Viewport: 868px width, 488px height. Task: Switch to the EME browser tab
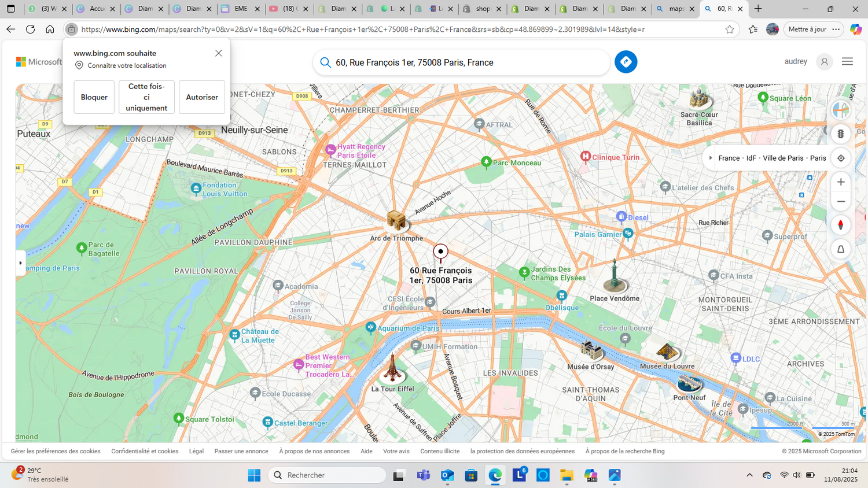[240, 9]
